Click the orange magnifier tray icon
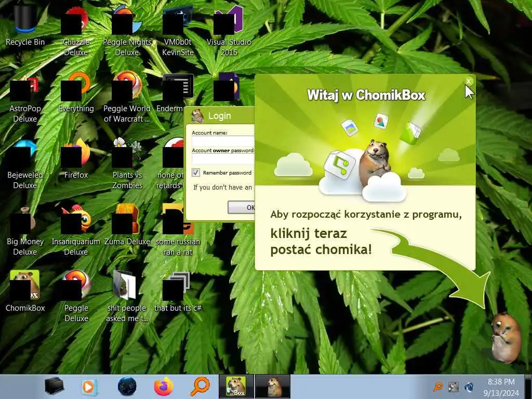Image resolution: width=532 pixels, height=399 pixels. (x=438, y=387)
